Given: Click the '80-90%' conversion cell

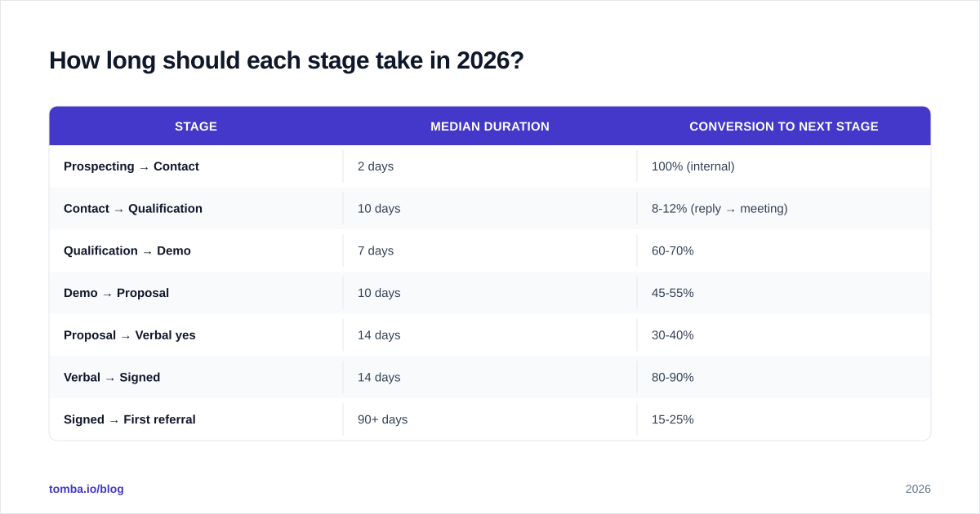Looking at the screenshot, I should coord(784,378).
